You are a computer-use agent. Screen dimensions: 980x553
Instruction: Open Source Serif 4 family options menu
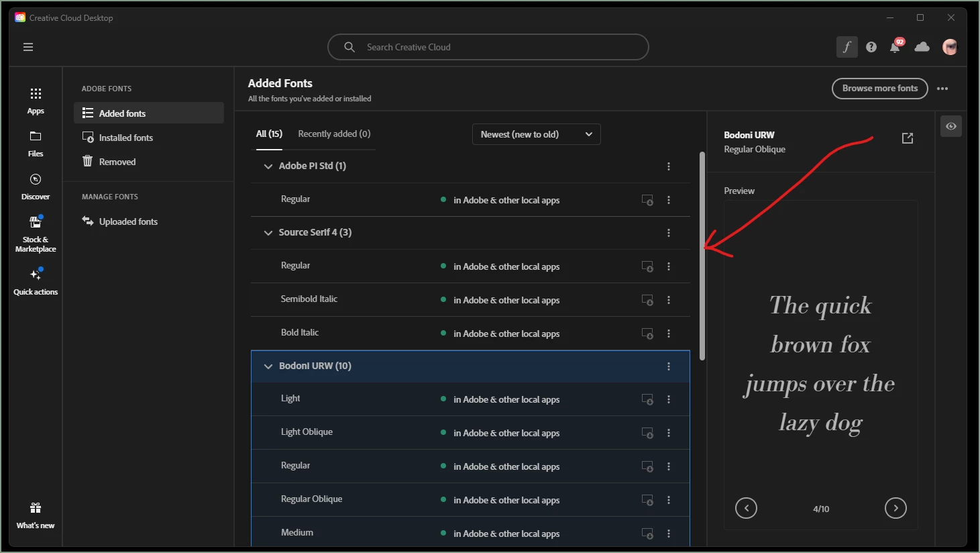click(669, 233)
